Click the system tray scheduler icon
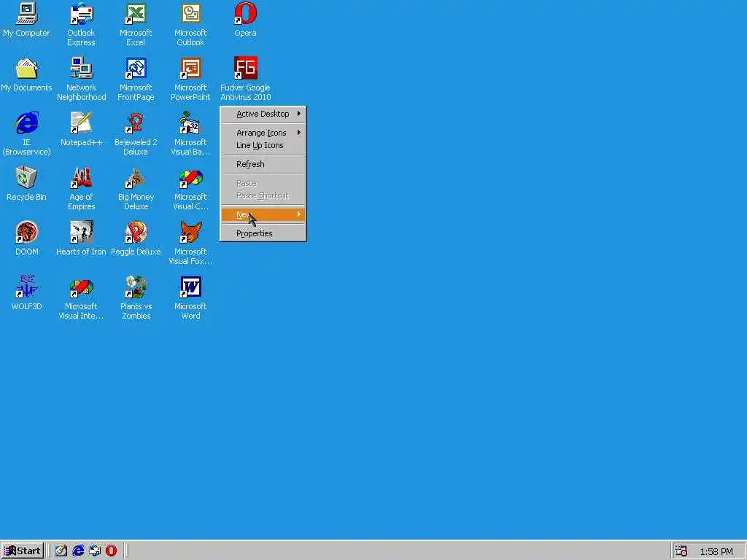747x560 pixels. click(681, 551)
